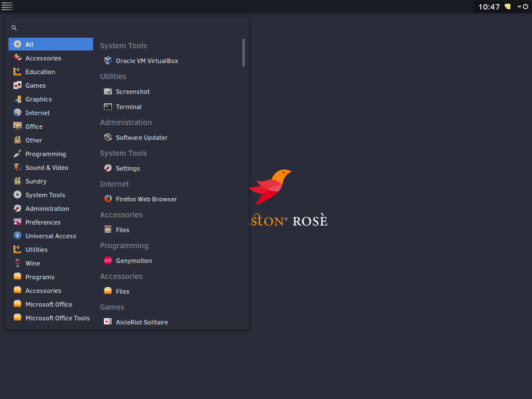Viewport: 532px width, 399px height.
Task: Open the Swiss-knife Accessories category
Action: pos(51,58)
